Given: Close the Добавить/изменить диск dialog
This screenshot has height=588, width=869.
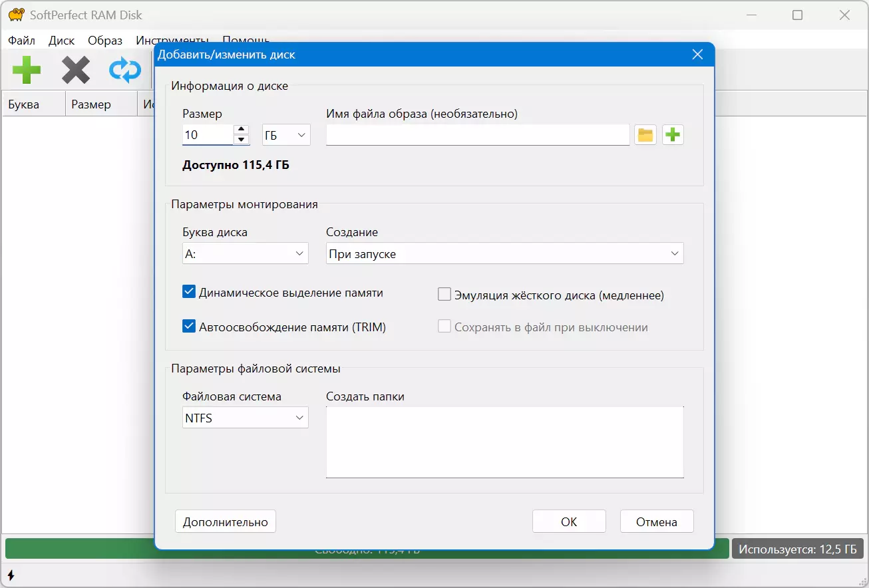Looking at the screenshot, I should coord(697,55).
